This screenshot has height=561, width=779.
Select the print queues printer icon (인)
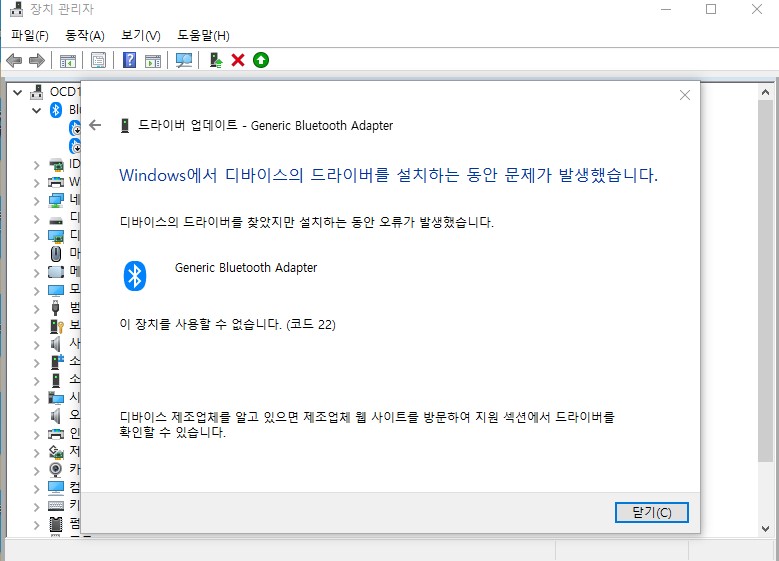pos(56,434)
